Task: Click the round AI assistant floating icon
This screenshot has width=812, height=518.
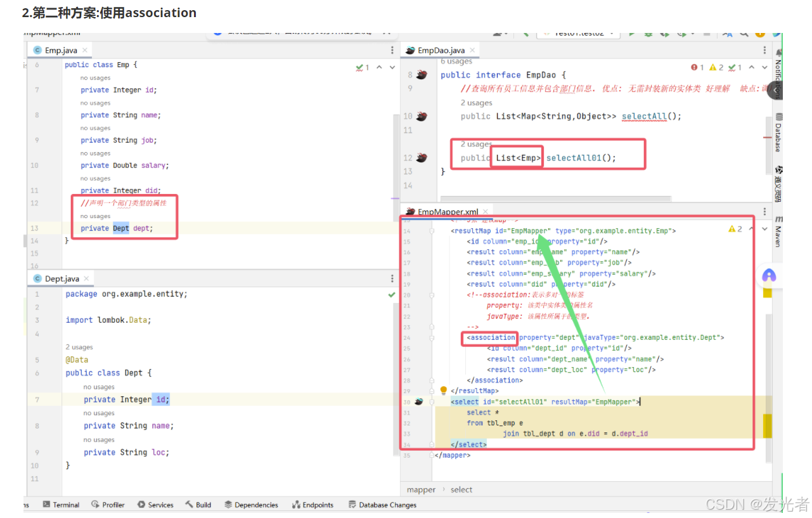Action: [x=769, y=276]
